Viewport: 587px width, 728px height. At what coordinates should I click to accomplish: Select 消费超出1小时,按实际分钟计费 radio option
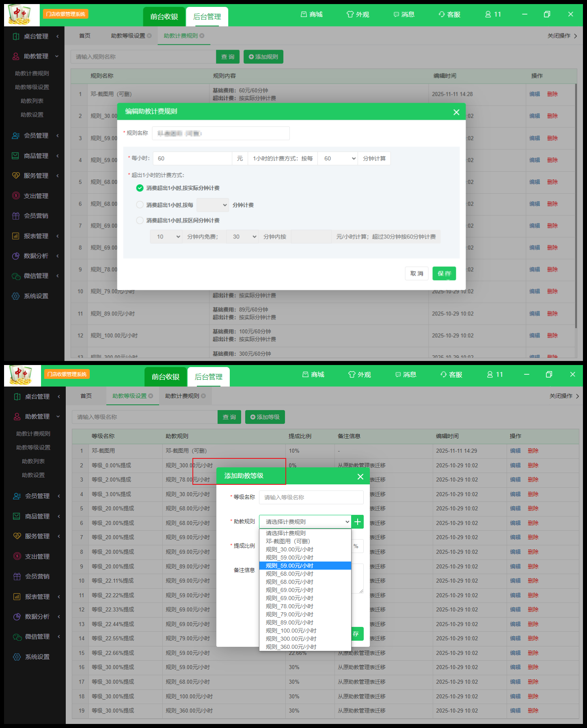pos(140,188)
